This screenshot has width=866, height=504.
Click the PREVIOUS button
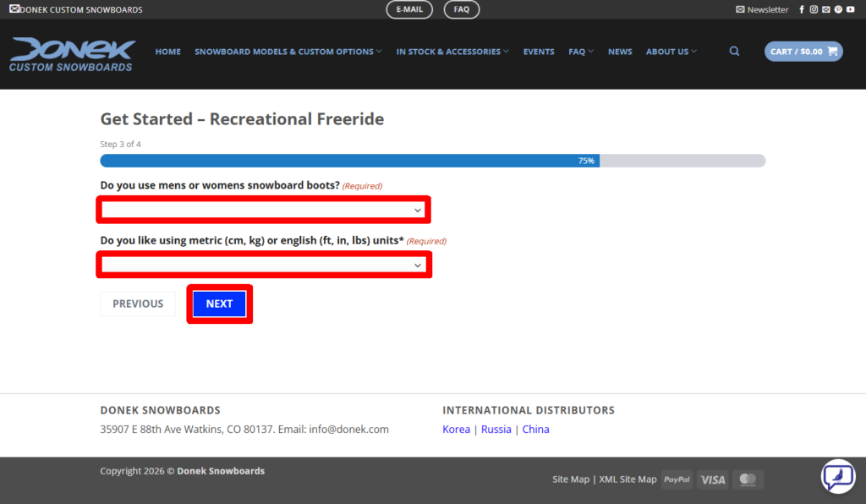(138, 304)
